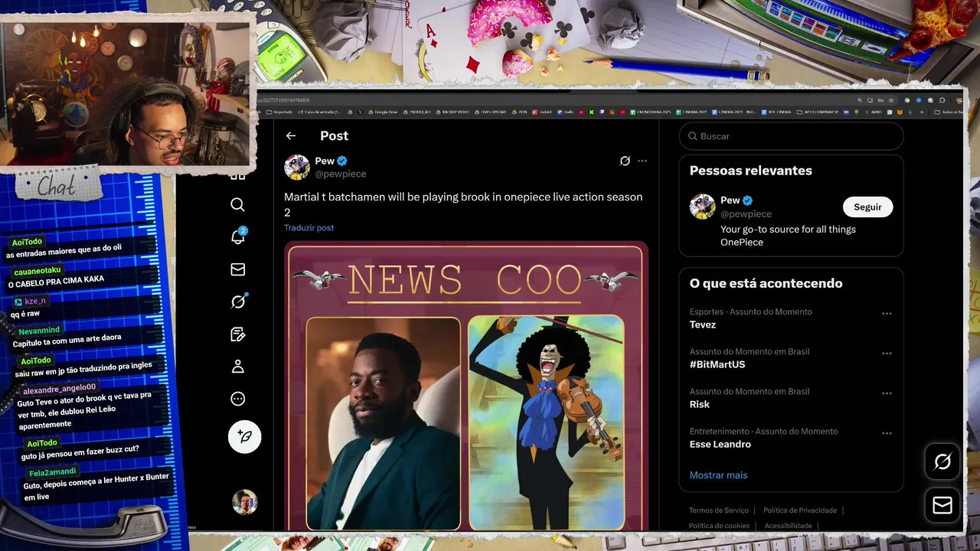
Task: Open Caixa de entrada Gmail bookmark
Action: click(x=319, y=112)
